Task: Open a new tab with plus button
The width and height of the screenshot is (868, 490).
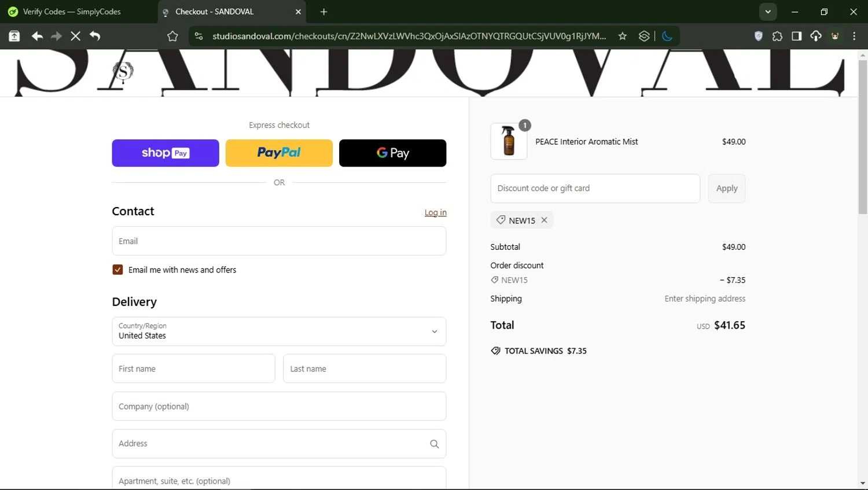Action: (x=323, y=12)
